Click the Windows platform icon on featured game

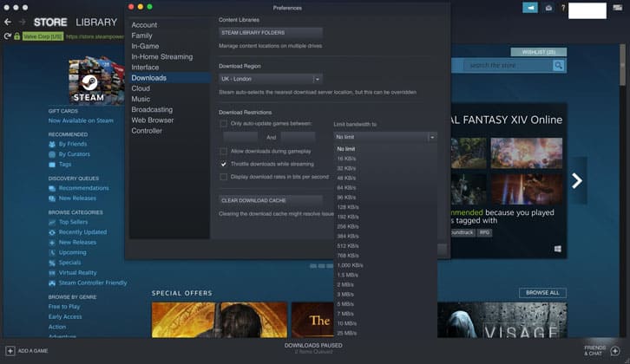558,249
